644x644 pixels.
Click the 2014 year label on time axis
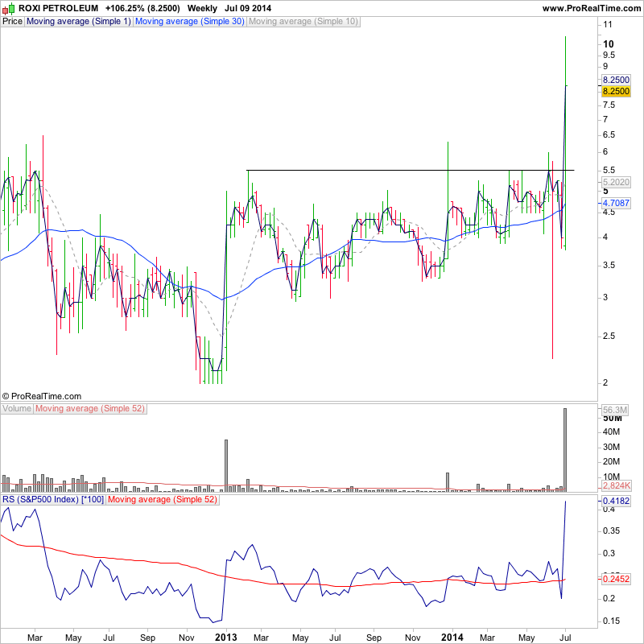point(452,638)
